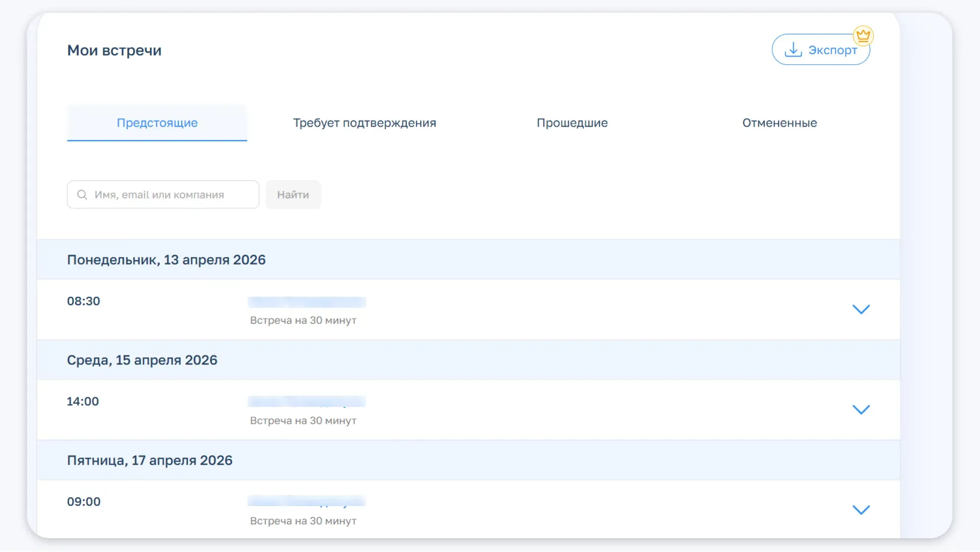
Task: Expand the 14:00 Wednesday meeting chevron
Action: (861, 410)
